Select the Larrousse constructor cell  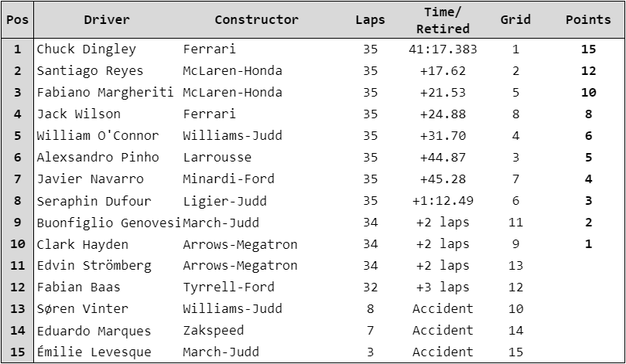coord(213,158)
